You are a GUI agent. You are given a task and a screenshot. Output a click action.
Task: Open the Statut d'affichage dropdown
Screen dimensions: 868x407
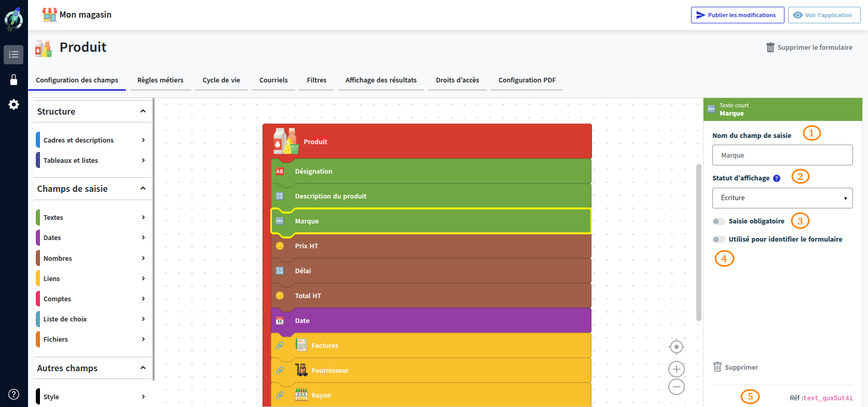pos(782,198)
